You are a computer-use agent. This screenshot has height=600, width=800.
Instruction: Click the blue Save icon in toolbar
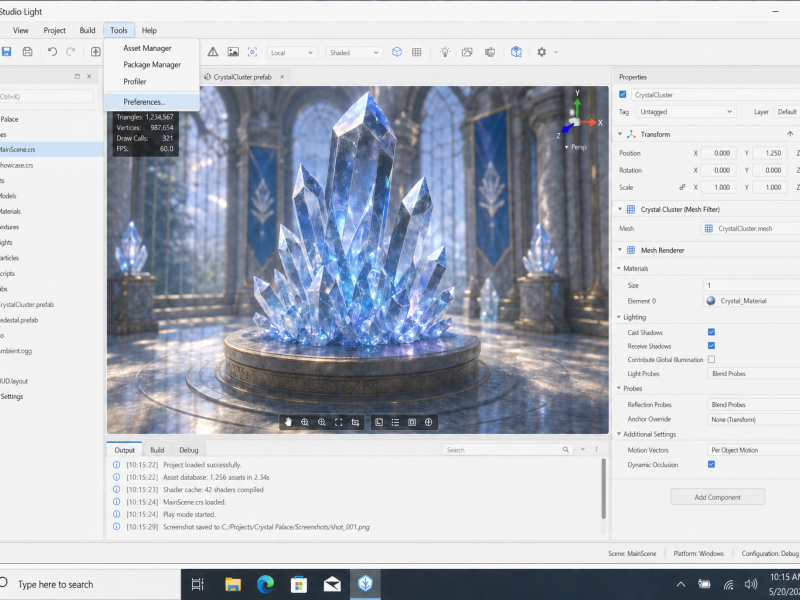[6, 52]
